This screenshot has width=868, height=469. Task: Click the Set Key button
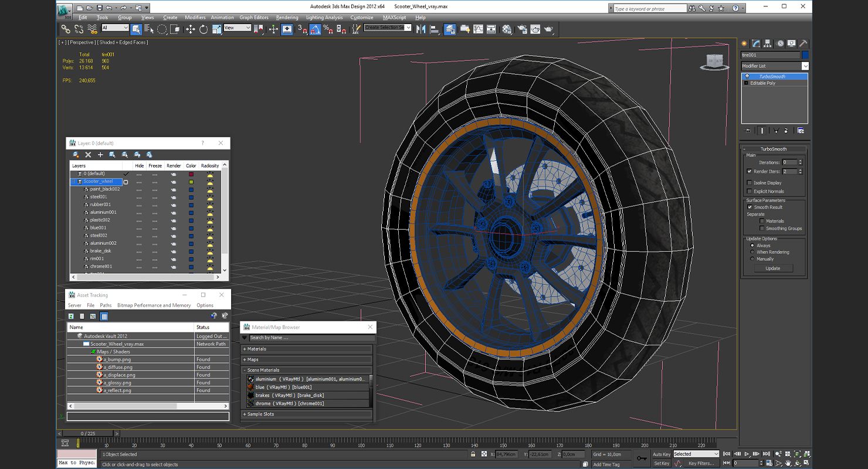(x=662, y=463)
